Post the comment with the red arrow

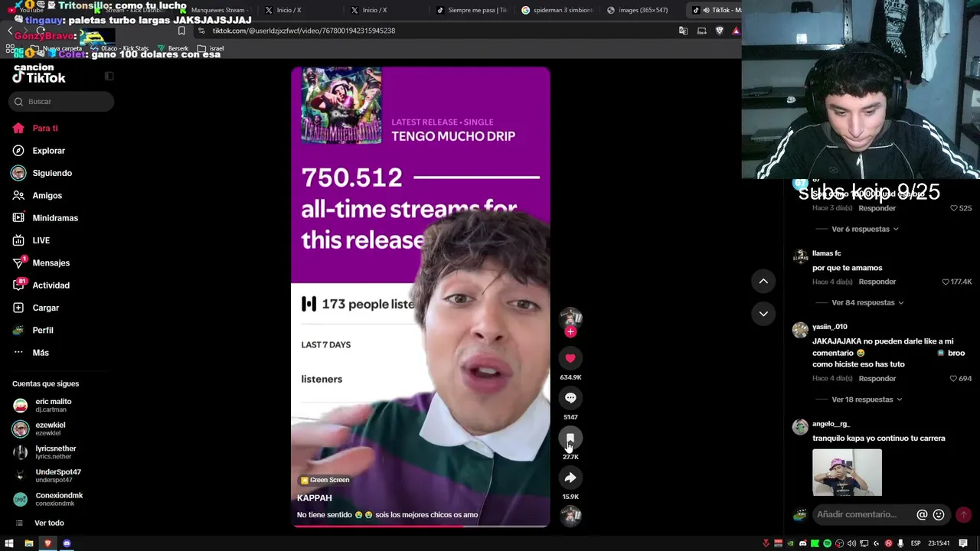tap(963, 514)
